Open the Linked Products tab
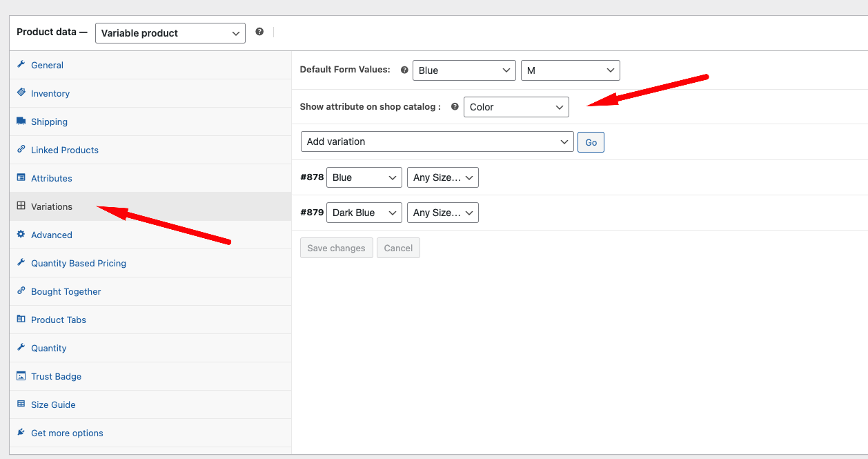This screenshot has width=868, height=459. click(64, 150)
